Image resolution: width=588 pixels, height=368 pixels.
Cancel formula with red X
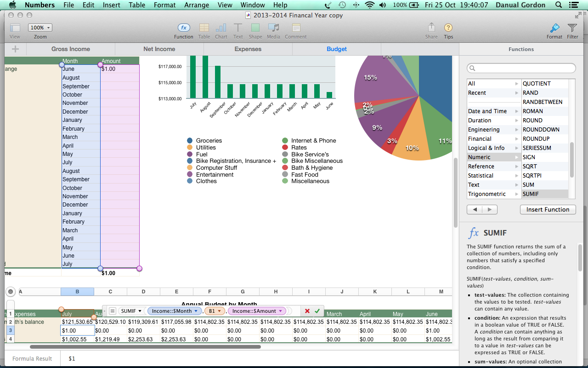tap(307, 311)
